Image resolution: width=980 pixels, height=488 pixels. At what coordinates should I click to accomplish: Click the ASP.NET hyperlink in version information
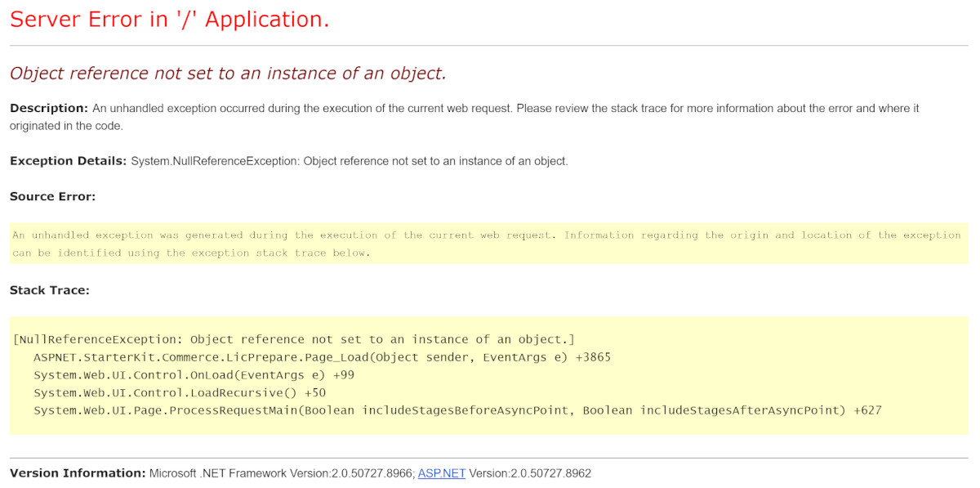(441, 473)
